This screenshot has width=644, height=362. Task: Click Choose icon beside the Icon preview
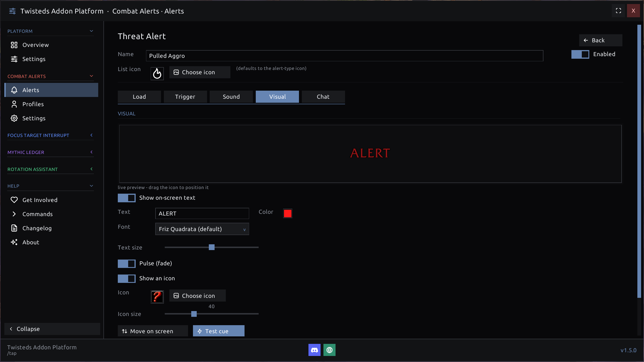click(197, 296)
